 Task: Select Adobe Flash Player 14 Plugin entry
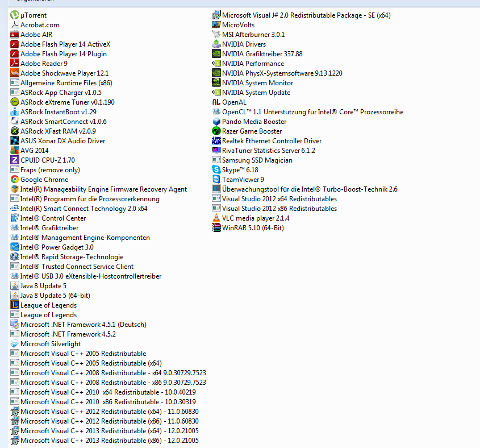tap(59, 54)
